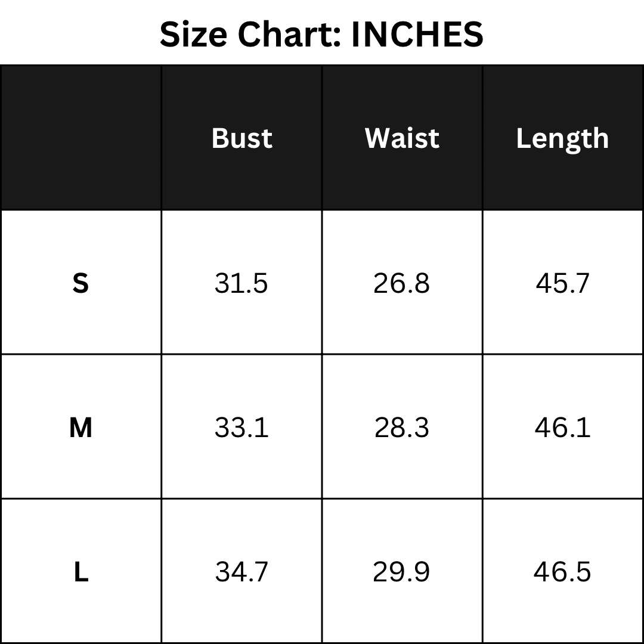Viewport: 644px width, 644px height.
Task: Select the S size row label
Action: (x=80, y=283)
